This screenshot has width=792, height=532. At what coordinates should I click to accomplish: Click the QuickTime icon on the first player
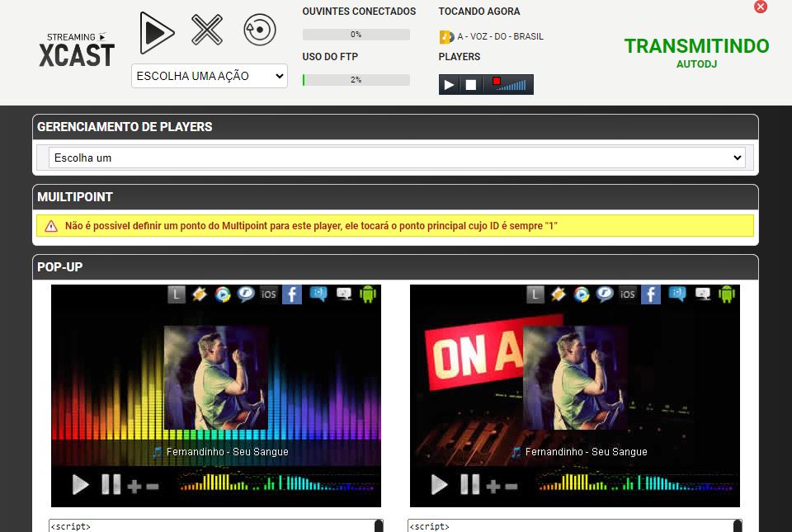coord(244,293)
